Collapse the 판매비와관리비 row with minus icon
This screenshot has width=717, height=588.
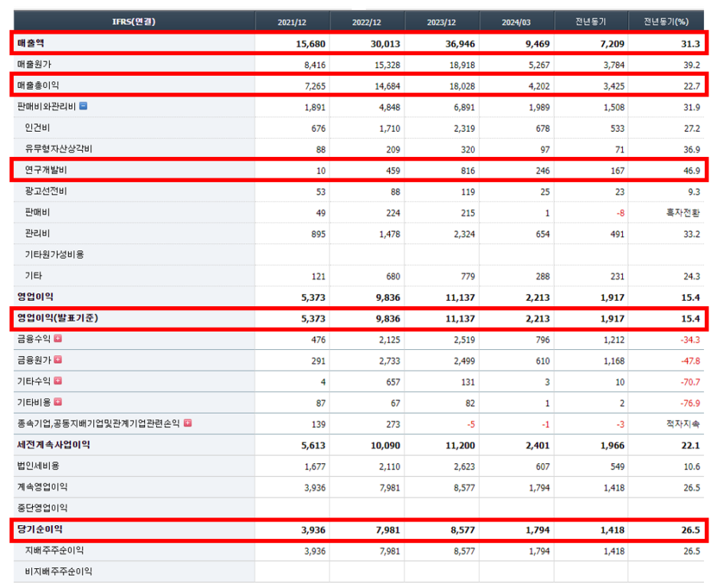point(83,106)
